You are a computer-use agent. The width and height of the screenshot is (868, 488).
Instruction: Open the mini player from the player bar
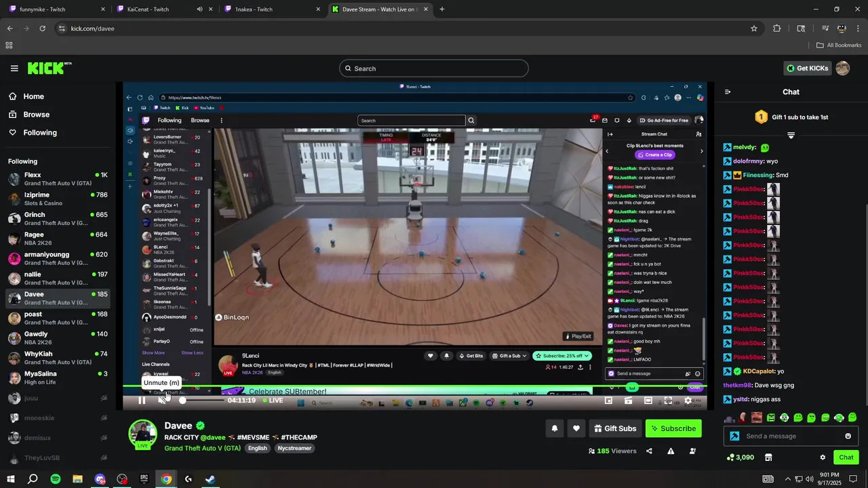pos(608,401)
